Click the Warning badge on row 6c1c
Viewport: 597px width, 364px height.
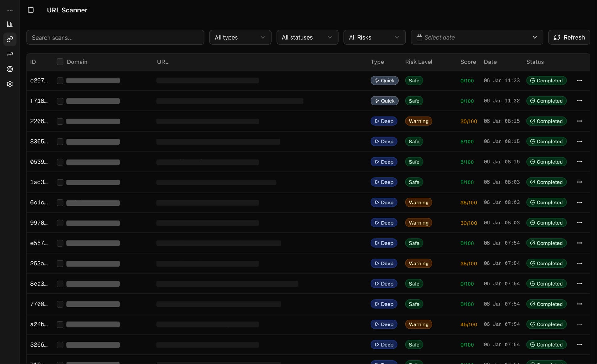[418, 202]
